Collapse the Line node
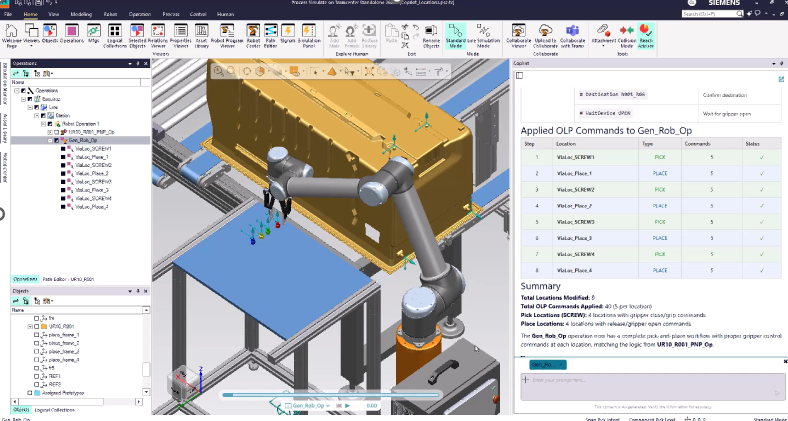 click(30, 107)
